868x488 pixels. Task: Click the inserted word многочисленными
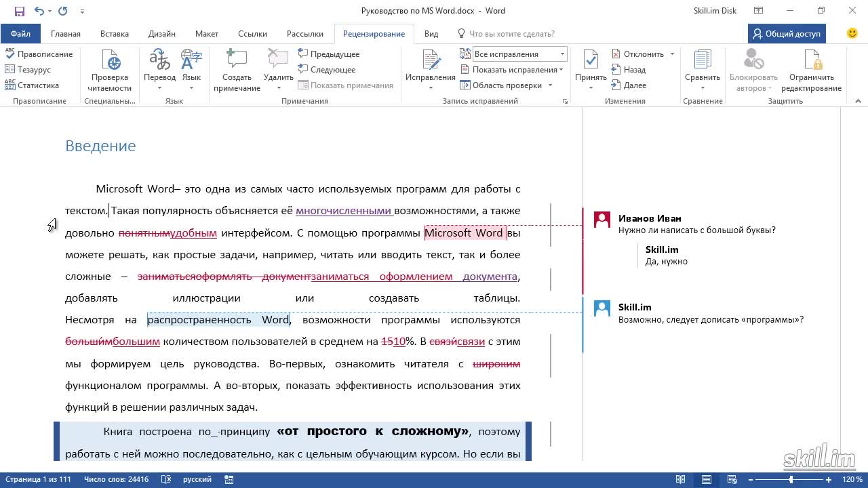pyautogui.click(x=344, y=211)
